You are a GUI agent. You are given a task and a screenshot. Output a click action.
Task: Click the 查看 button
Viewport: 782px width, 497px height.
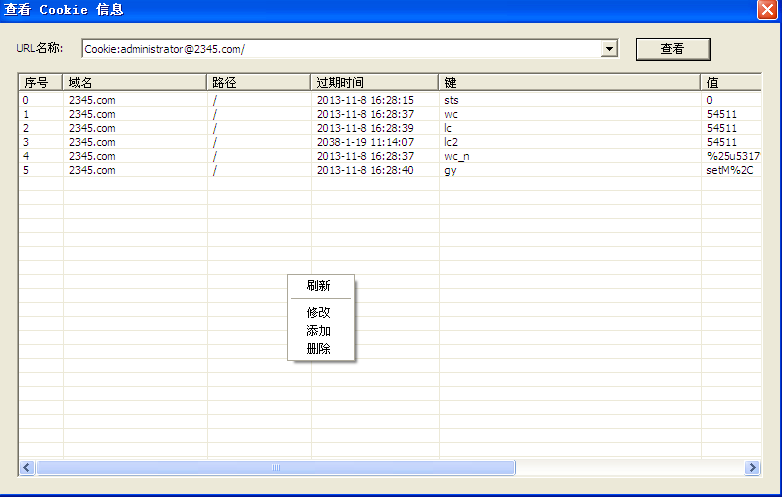pos(673,49)
